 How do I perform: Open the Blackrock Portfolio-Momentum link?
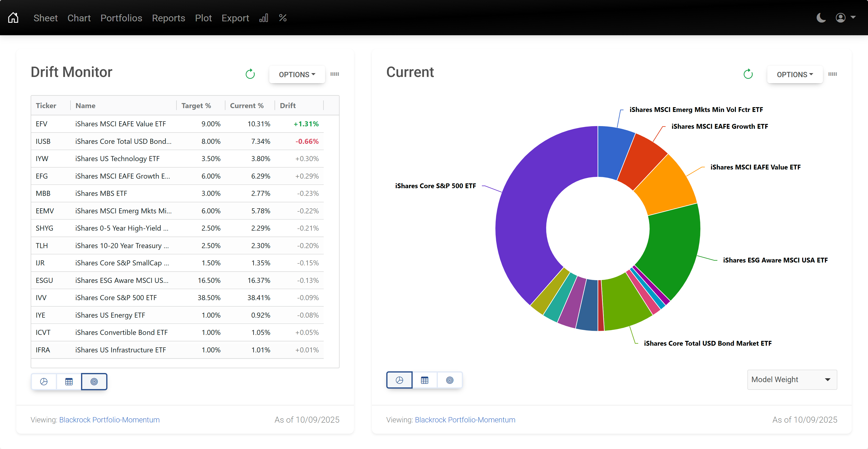[x=109, y=420]
